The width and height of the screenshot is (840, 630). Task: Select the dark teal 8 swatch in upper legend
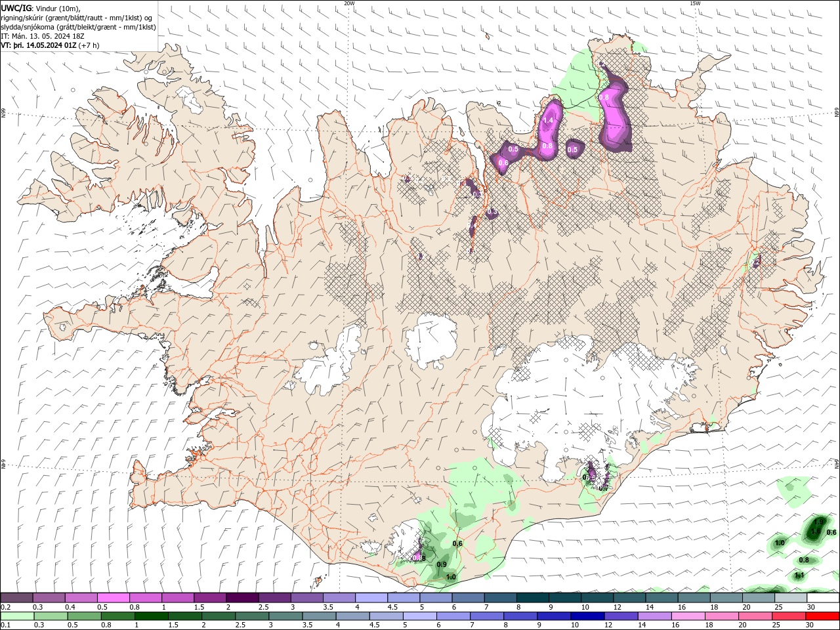tap(532, 597)
